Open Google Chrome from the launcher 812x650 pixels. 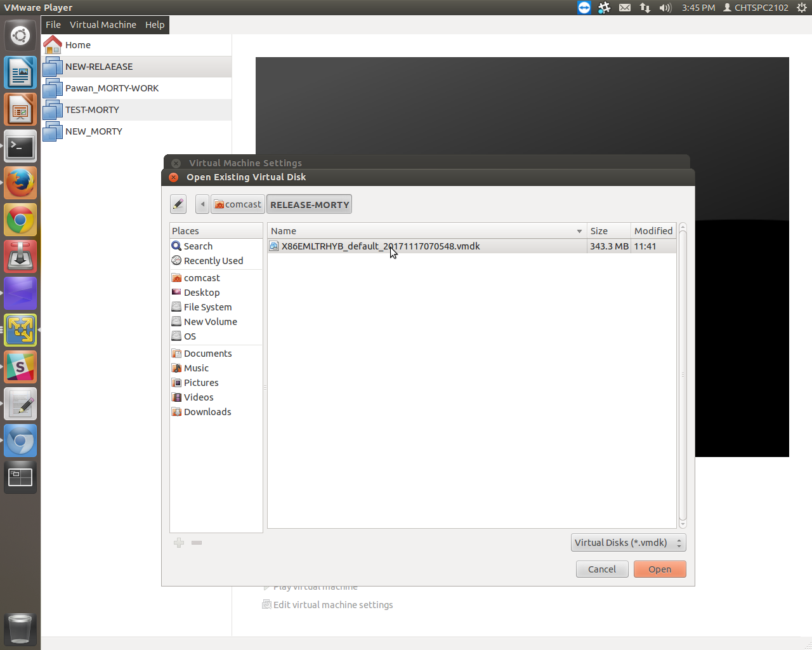[x=20, y=220]
